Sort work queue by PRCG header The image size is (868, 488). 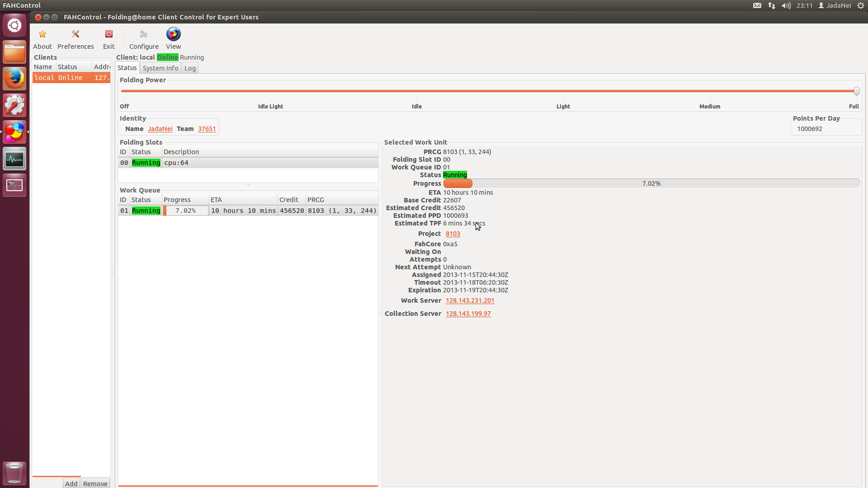342,200
